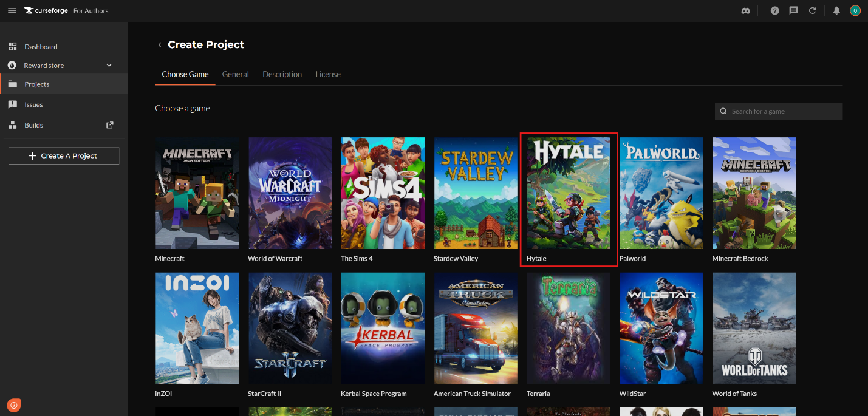The width and height of the screenshot is (868, 416).
Task: Click the "Hytale" game label
Action: pos(536,259)
